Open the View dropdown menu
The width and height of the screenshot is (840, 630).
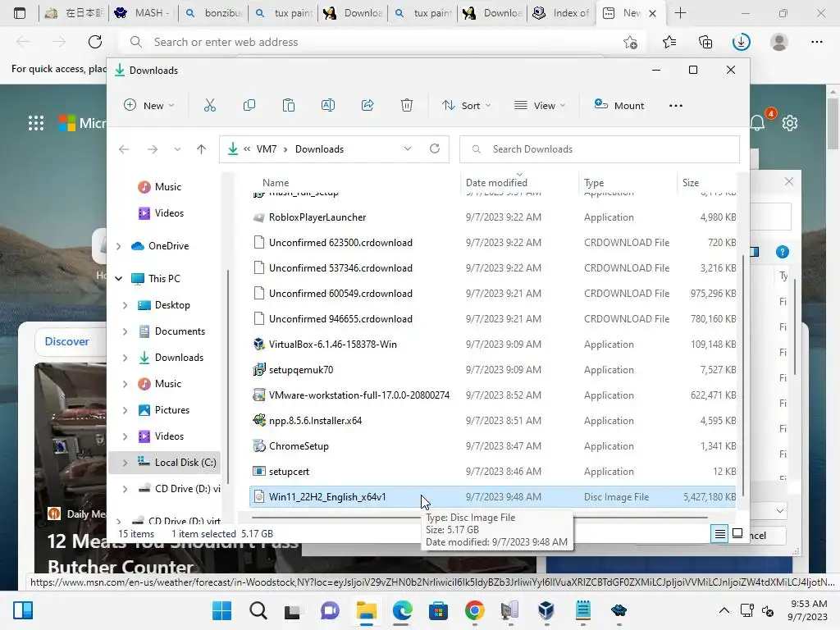pos(540,106)
